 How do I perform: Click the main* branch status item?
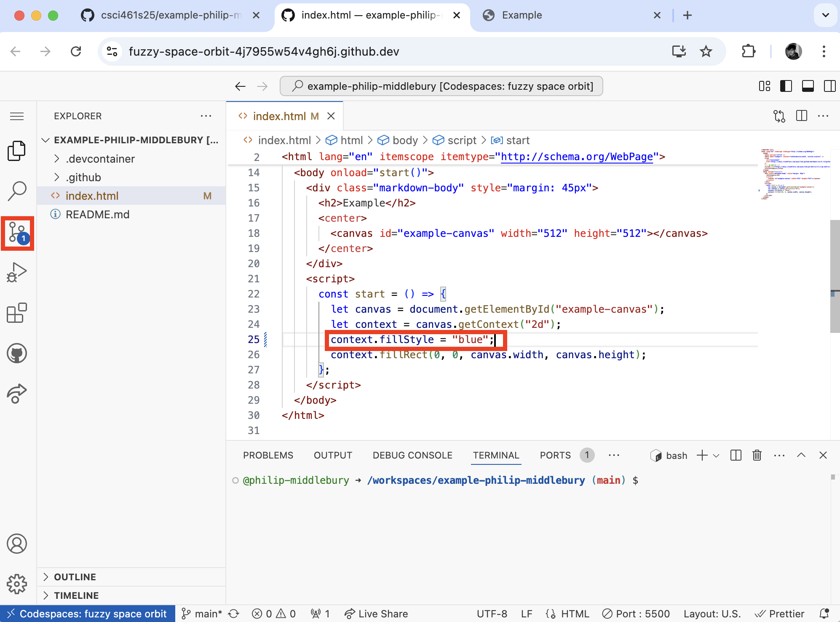[201, 614]
